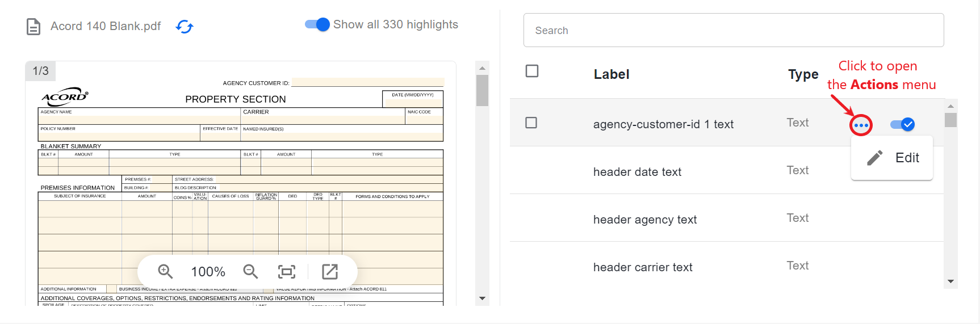Screen dimensions: 980x324
Task: Click the Label column header
Action: (x=612, y=74)
